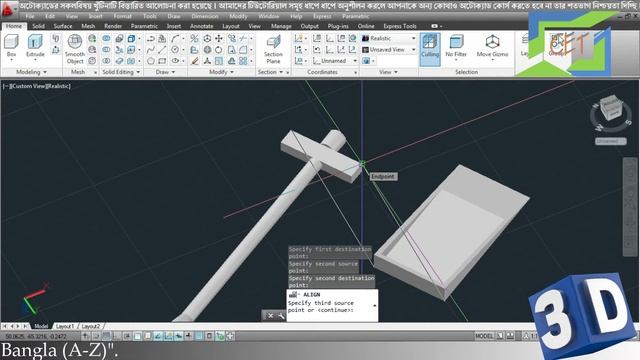Select the Arc tool in Draw panel
This screenshot has width=640, height=360.
175,38
